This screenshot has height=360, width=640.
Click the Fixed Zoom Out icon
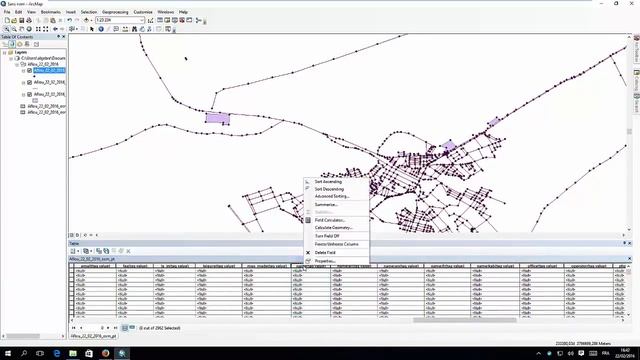45,29
